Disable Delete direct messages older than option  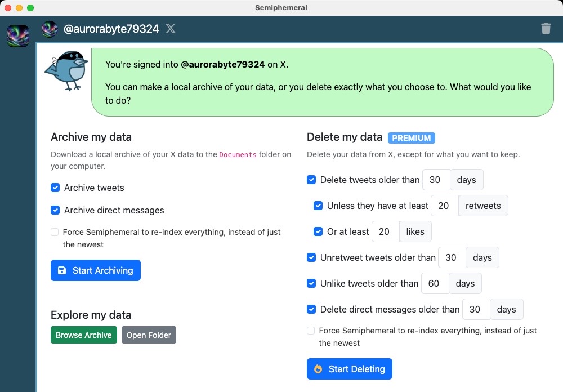tap(311, 309)
